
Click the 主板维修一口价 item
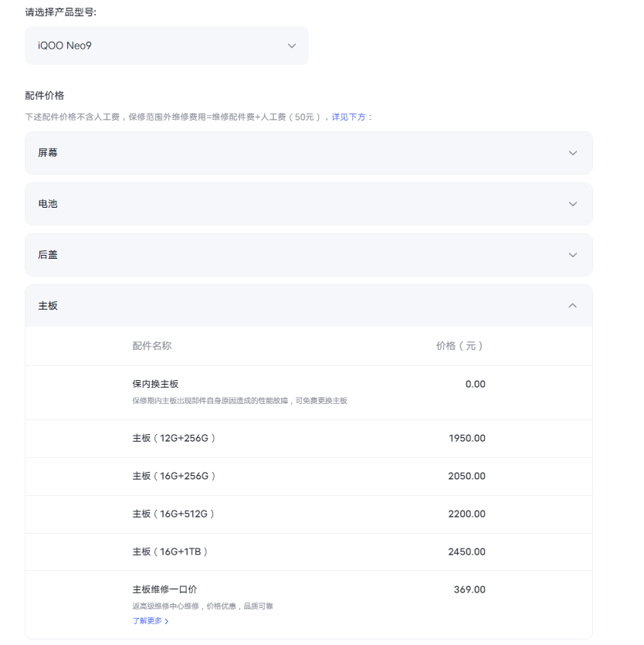click(x=164, y=589)
